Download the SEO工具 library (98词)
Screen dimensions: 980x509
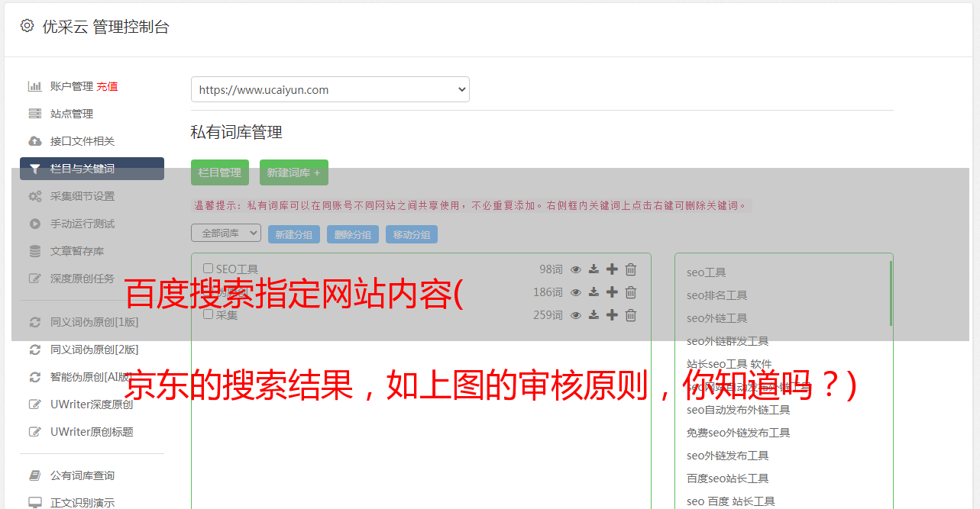pos(593,269)
